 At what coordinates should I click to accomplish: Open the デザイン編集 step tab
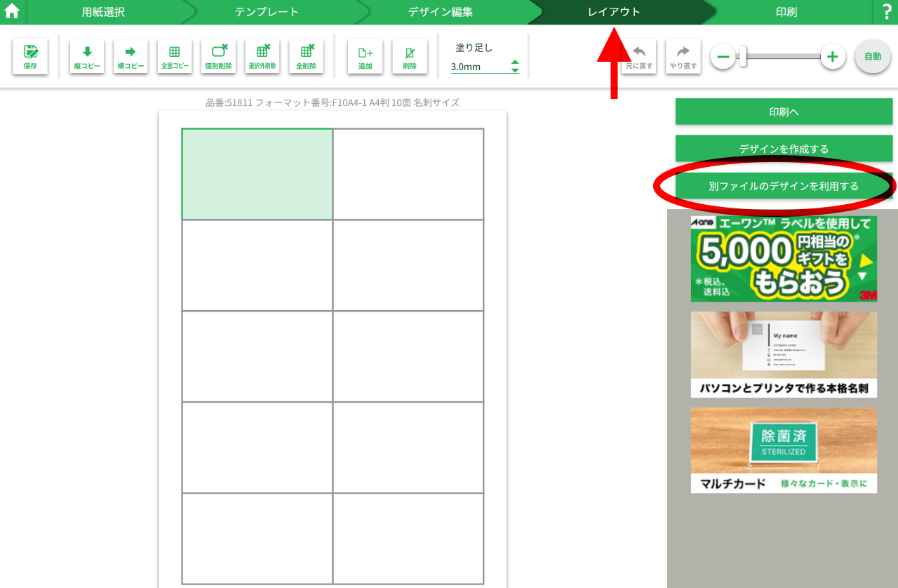click(440, 12)
